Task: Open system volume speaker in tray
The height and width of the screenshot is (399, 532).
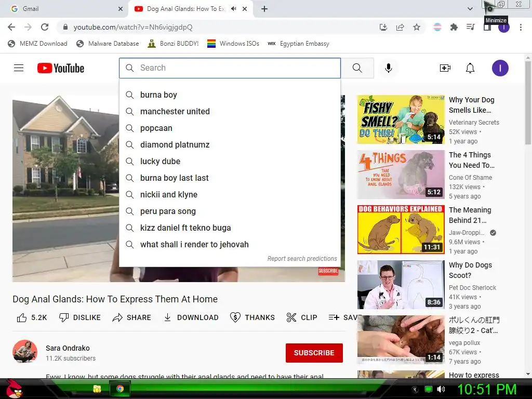Action: point(441,389)
